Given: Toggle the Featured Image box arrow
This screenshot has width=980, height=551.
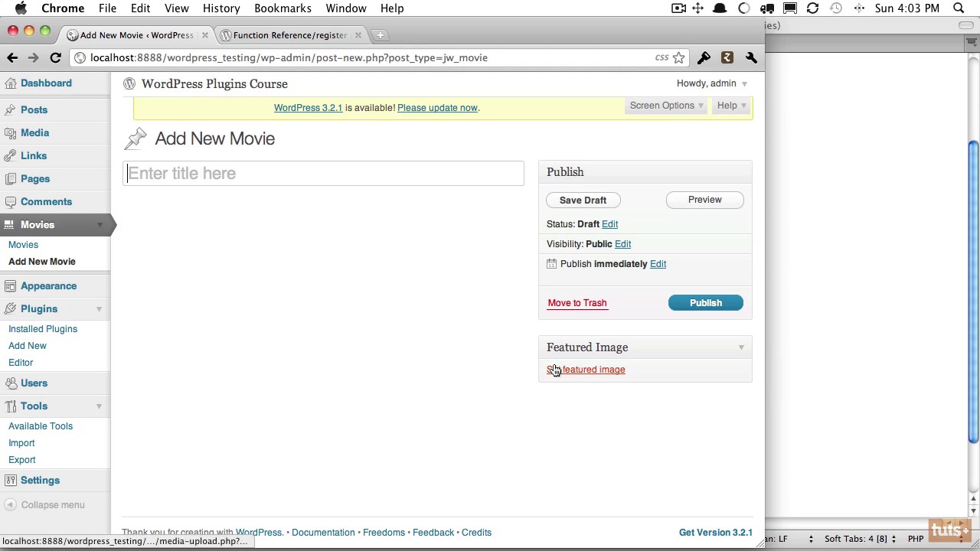Looking at the screenshot, I should (x=741, y=348).
